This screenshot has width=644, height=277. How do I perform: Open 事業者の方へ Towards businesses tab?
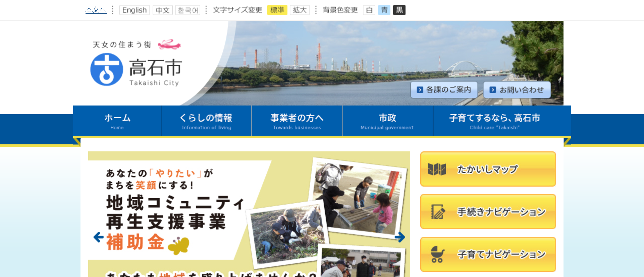click(x=297, y=121)
